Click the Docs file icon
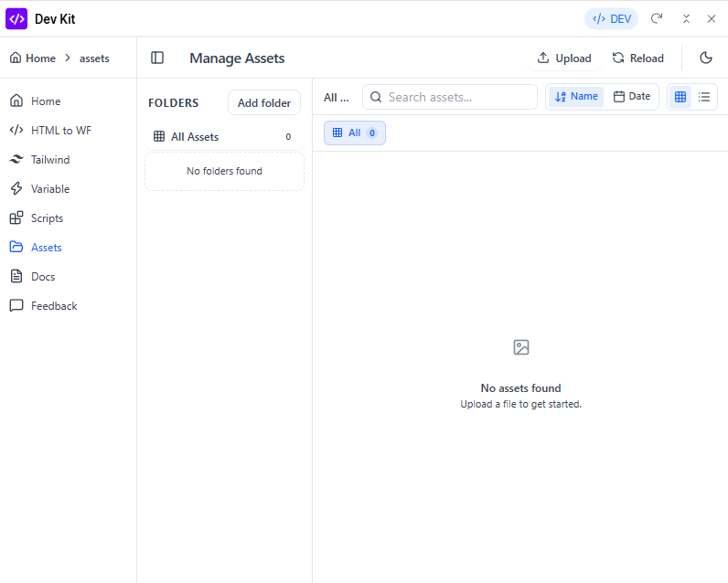This screenshot has height=583, width=728. point(16,276)
